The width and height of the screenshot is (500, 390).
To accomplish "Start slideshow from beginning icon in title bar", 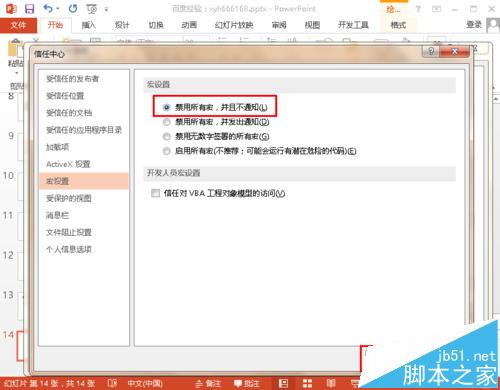I will point(92,9).
